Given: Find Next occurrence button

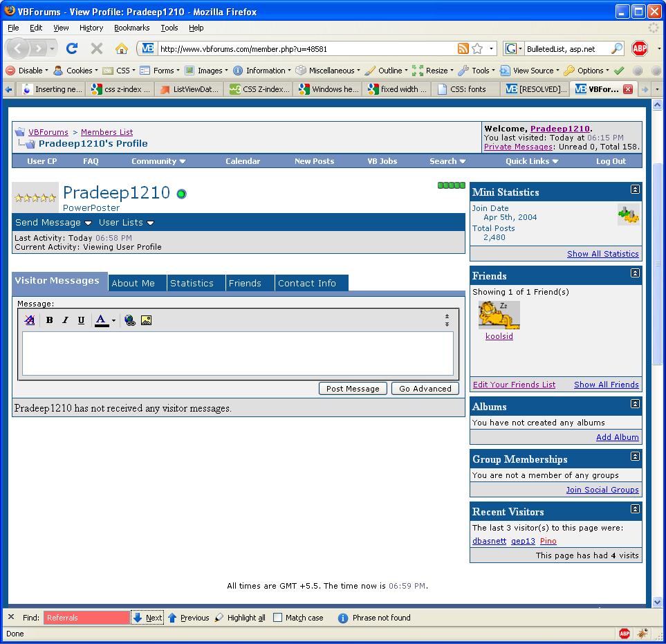Looking at the screenshot, I should (x=148, y=618).
